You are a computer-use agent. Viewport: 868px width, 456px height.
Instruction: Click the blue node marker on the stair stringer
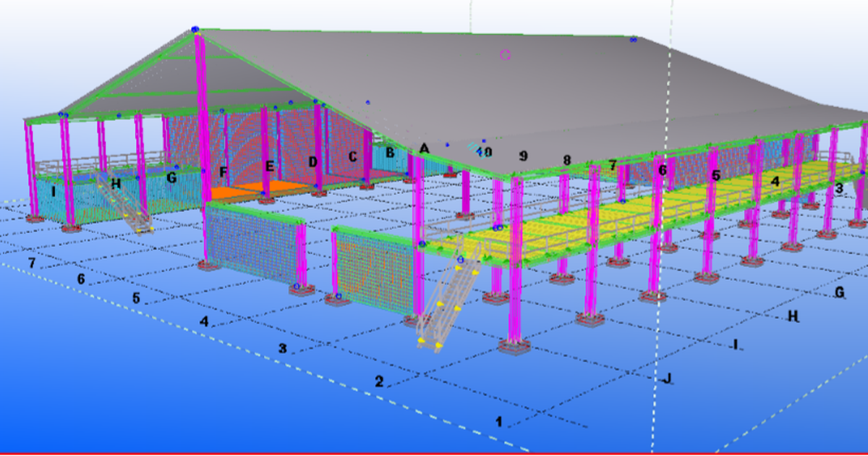point(461,259)
